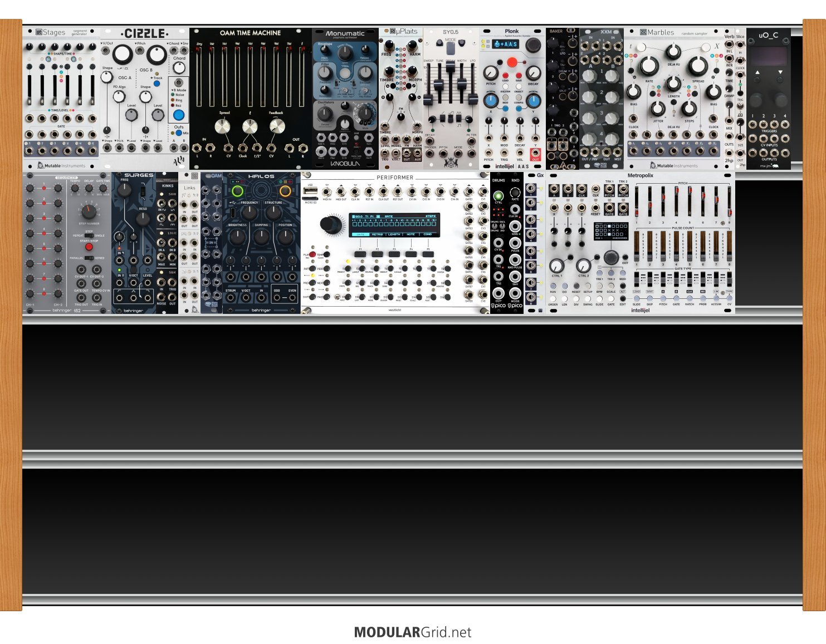Click the Spread knob on OAM Time Machine

[x=223, y=127]
